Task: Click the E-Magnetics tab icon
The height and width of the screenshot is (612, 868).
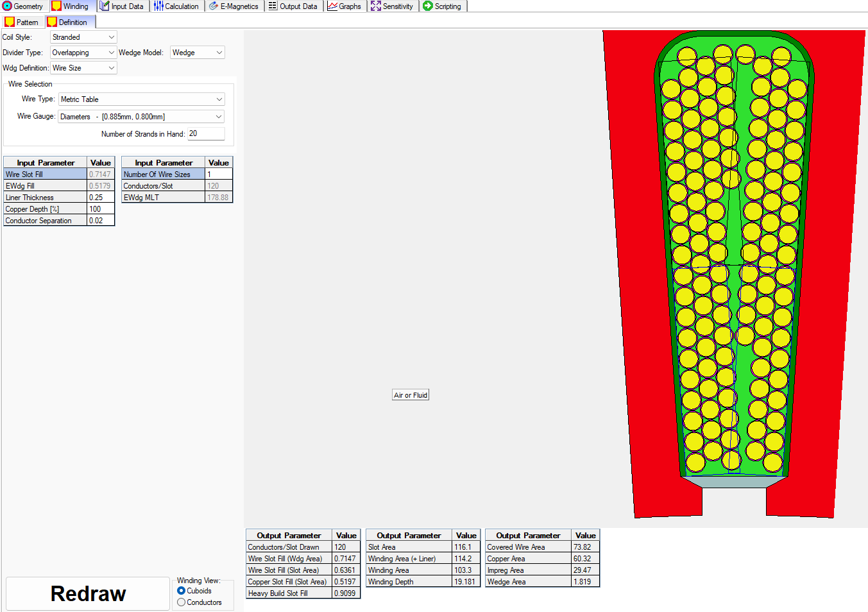Action: point(214,6)
